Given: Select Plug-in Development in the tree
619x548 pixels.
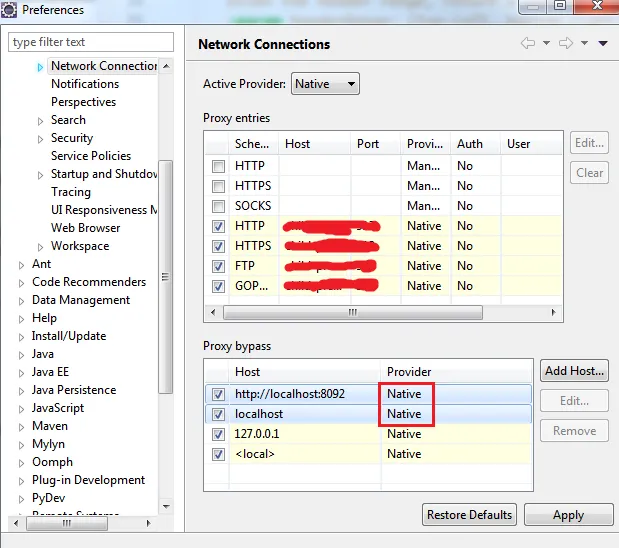Looking at the screenshot, I should click(88, 480).
